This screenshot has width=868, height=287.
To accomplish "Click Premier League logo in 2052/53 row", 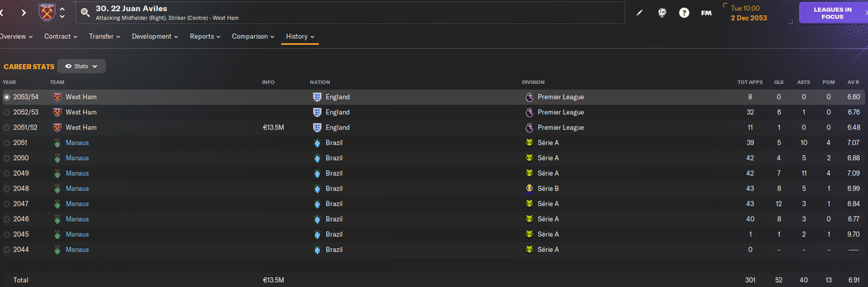I will tap(529, 113).
